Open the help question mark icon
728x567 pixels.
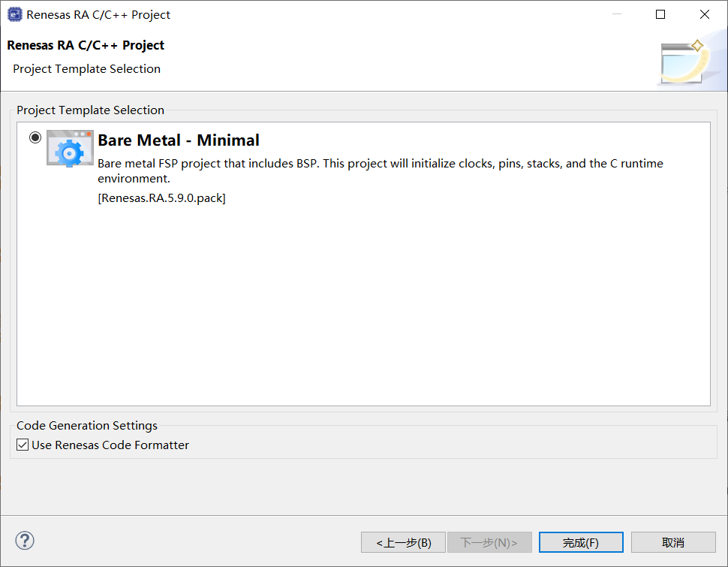coord(25,541)
